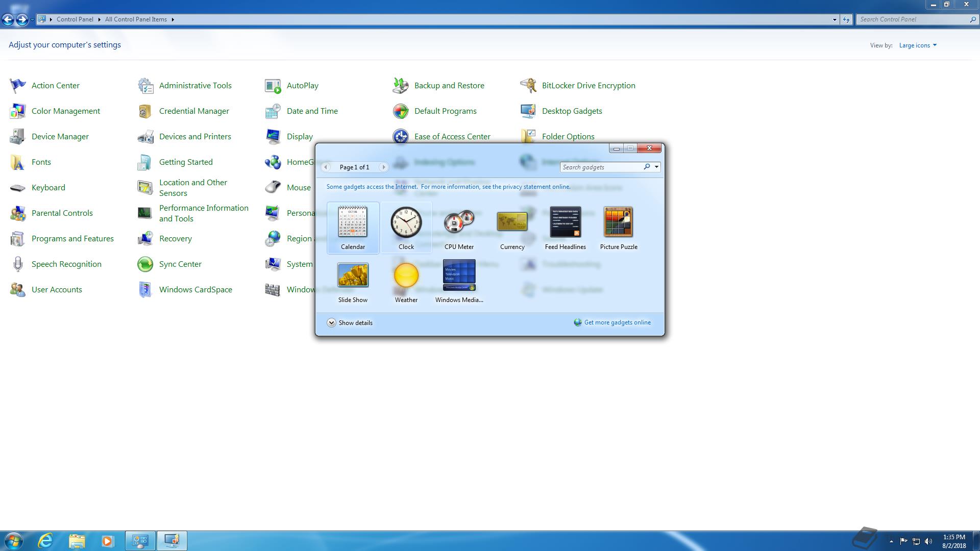Open Windows CardSpace icon
The width and height of the screenshot is (980, 551).
pyautogui.click(x=145, y=290)
